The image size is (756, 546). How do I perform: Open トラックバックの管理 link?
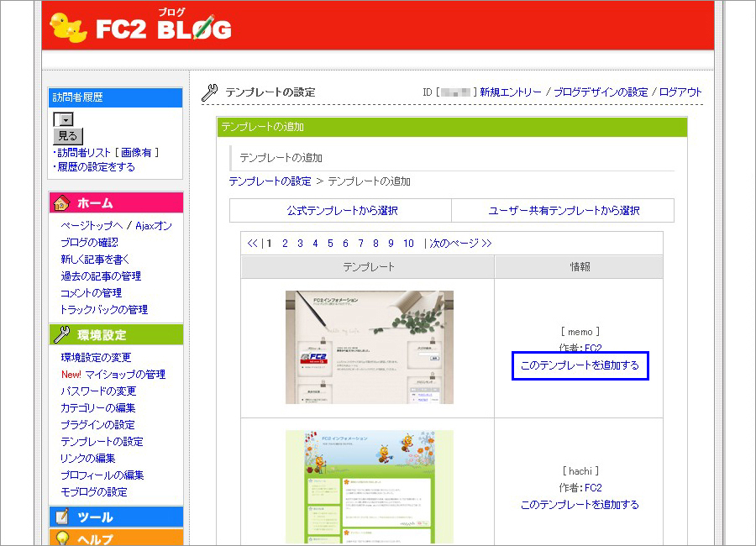click(x=104, y=310)
